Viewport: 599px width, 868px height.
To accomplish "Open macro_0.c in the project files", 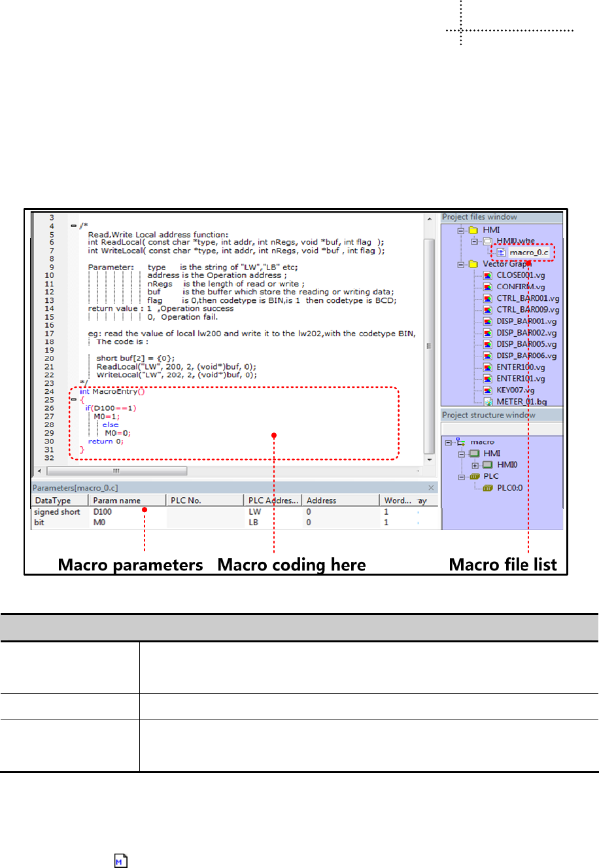I will pos(528,252).
